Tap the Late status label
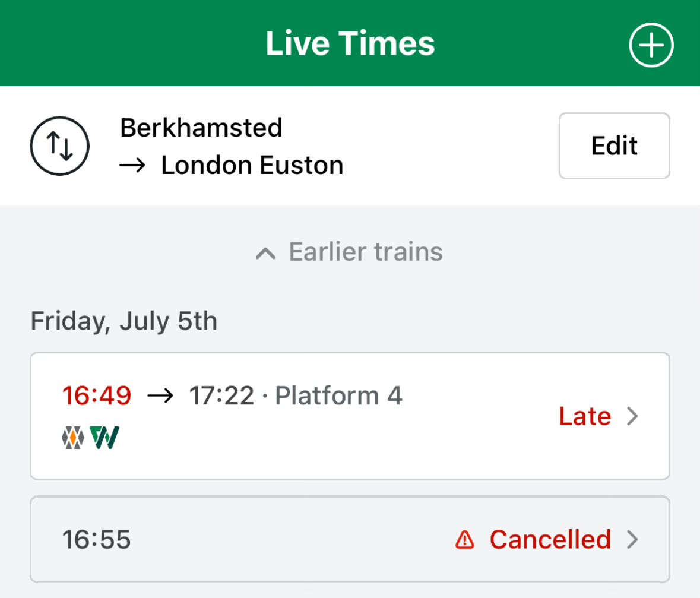This screenshot has width=700, height=598. (x=585, y=416)
